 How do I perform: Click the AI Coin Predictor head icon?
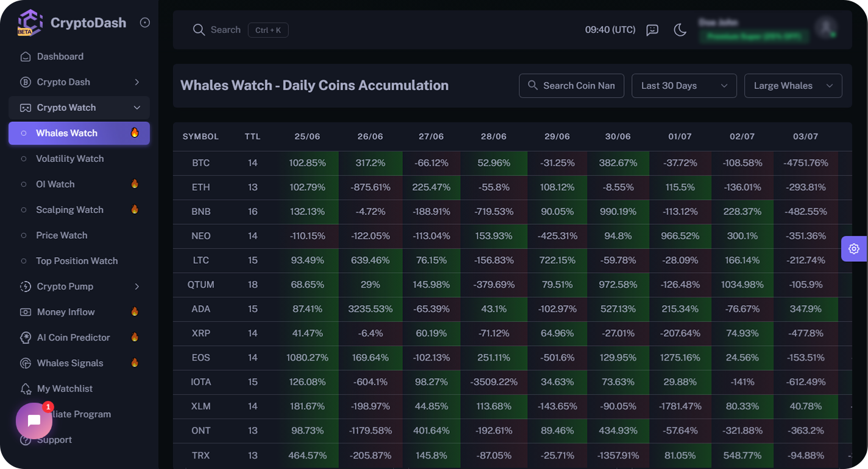26,338
